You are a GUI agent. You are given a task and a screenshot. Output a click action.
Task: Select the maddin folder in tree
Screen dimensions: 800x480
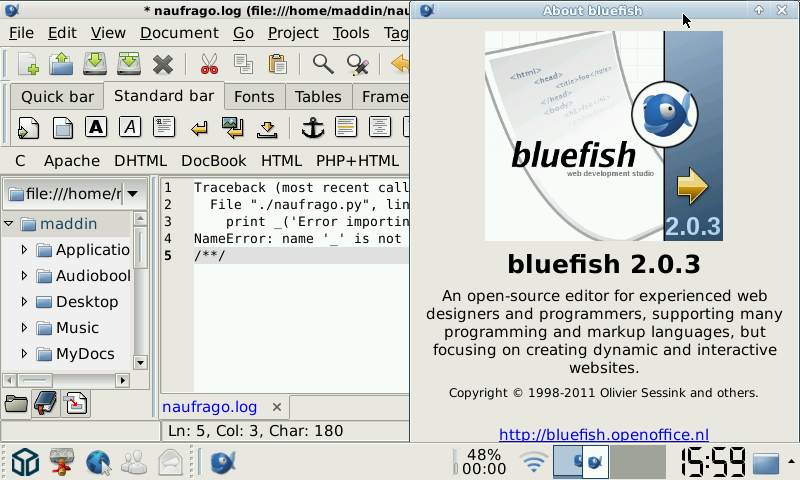[68, 224]
